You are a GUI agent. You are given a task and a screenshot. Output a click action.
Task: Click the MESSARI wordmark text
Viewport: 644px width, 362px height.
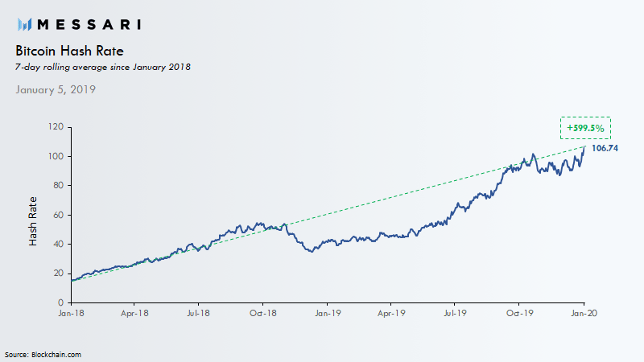[x=89, y=25]
